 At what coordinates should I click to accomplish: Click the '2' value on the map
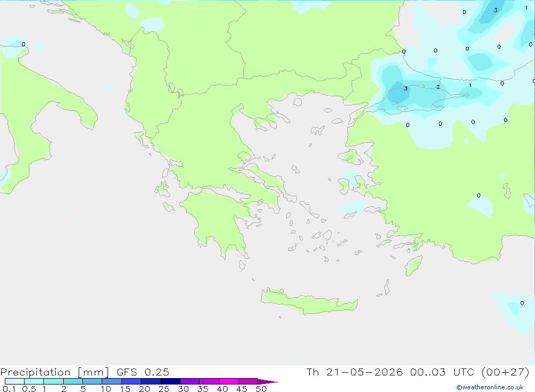(x=438, y=87)
